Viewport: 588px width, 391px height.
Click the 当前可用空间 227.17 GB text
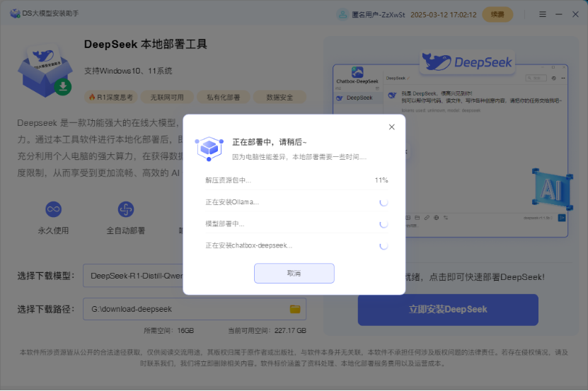267,331
